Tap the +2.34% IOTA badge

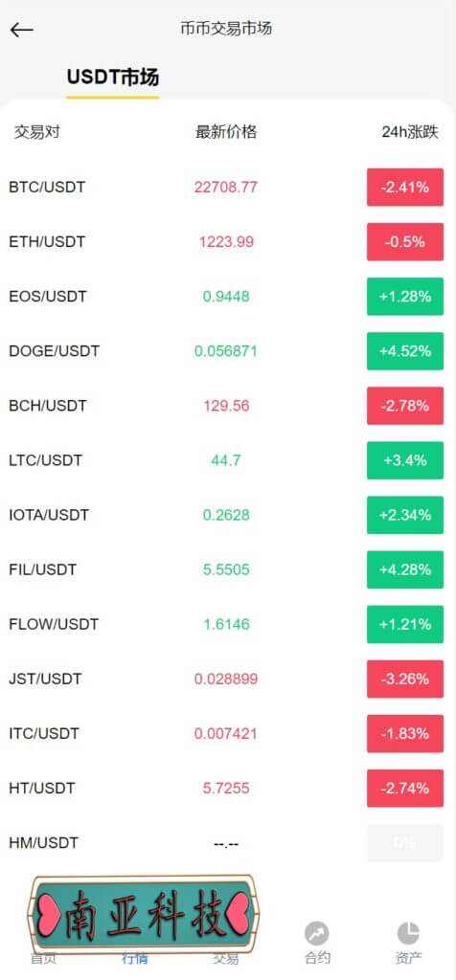coord(405,515)
